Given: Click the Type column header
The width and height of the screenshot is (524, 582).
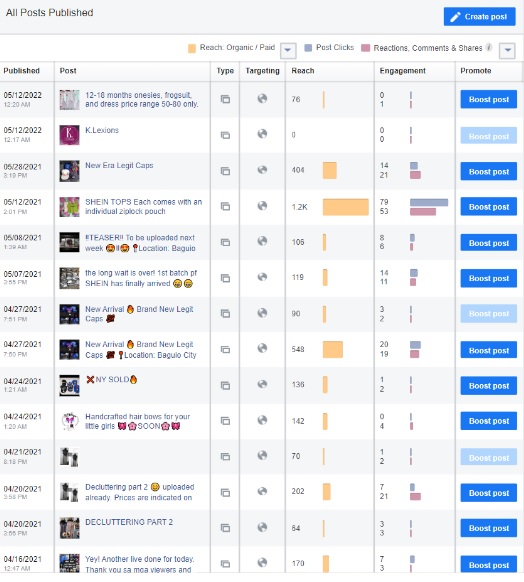Looking at the screenshot, I should 225,71.
